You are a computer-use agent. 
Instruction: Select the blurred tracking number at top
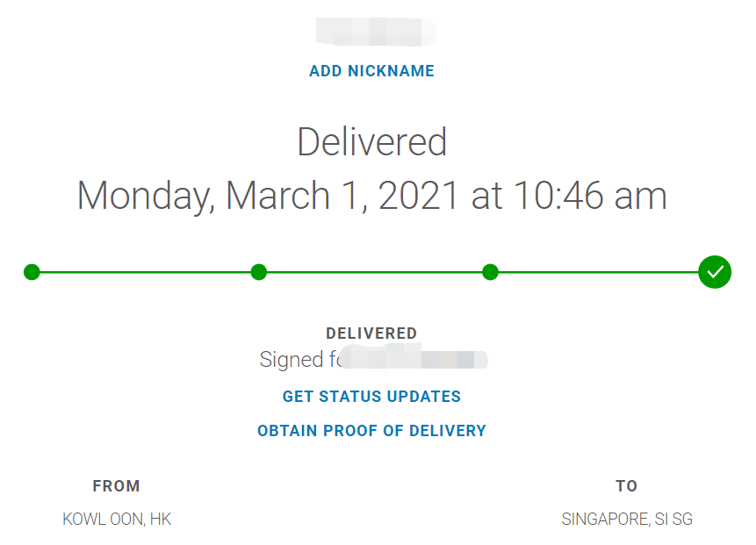pyautogui.click(x=376, y=32)
